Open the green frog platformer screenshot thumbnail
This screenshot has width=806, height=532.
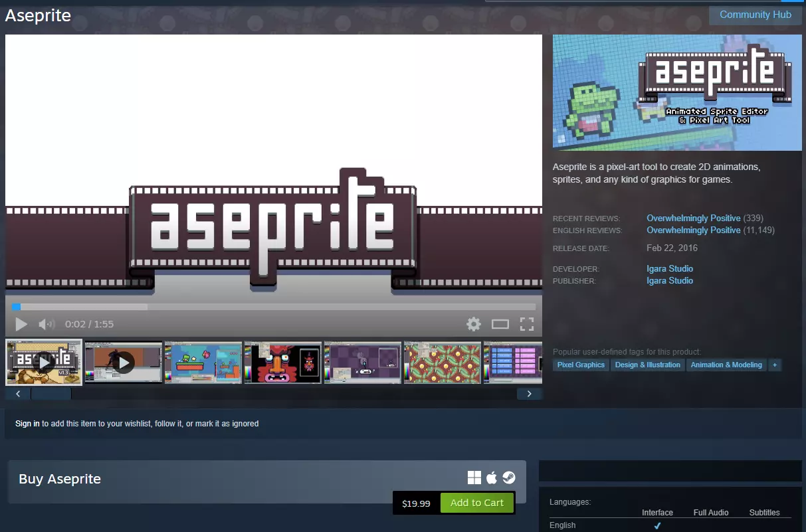click(203, 362)
